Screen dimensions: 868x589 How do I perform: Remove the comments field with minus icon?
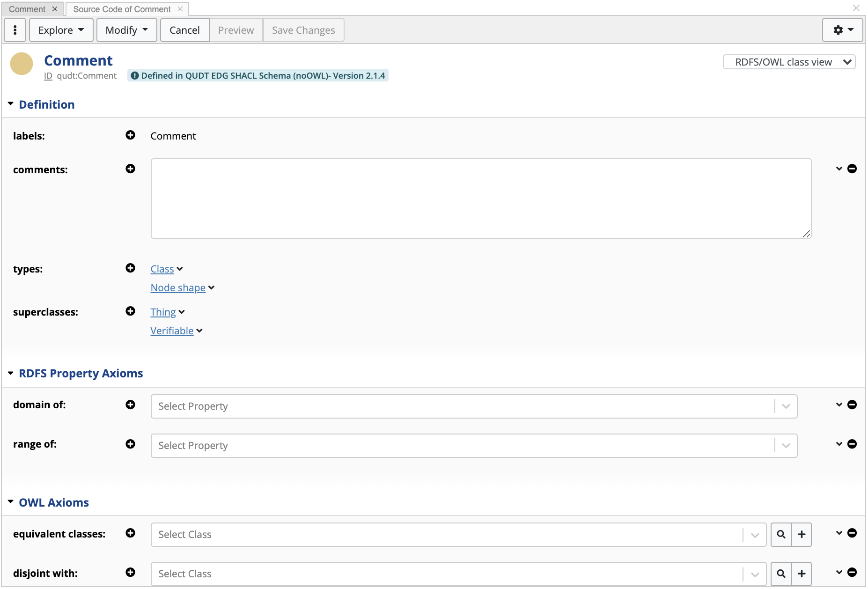853,169
